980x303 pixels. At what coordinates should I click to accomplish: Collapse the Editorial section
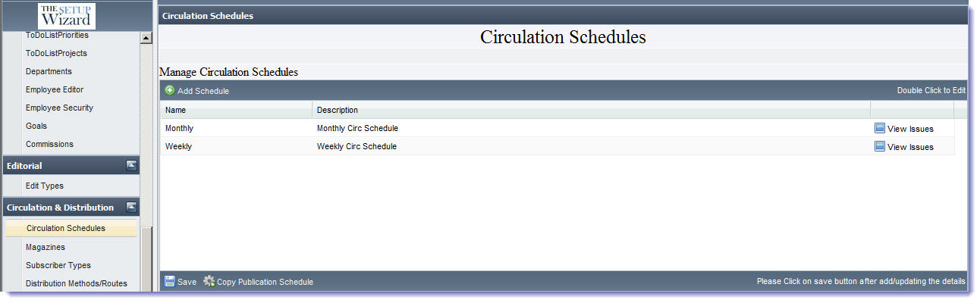pos(131,165)
